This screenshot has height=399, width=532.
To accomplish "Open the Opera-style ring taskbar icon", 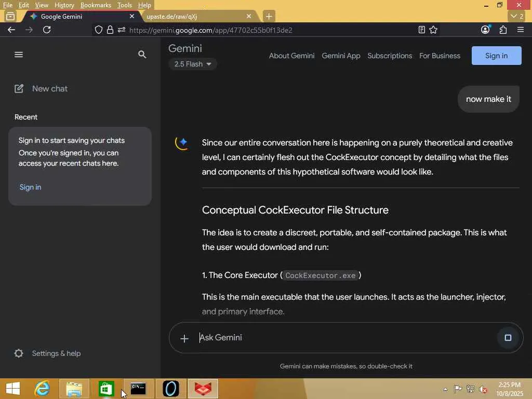I will point(170,389).
